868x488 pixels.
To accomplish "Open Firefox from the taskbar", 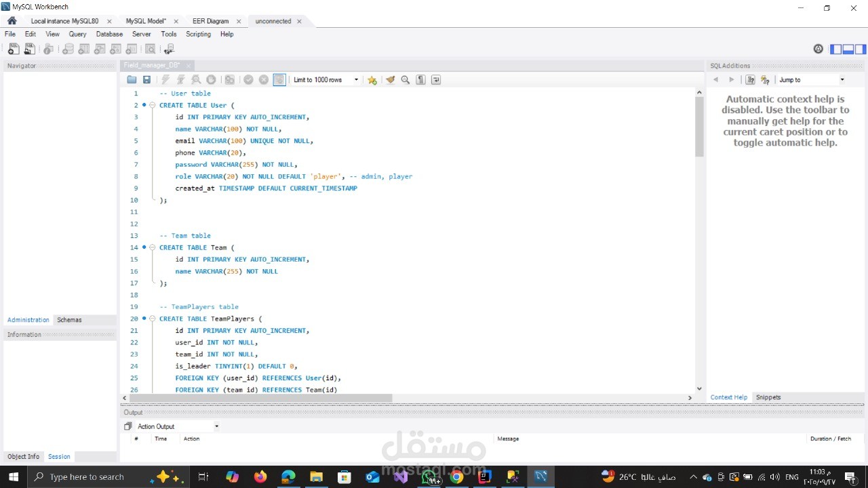I will (260, 477).
